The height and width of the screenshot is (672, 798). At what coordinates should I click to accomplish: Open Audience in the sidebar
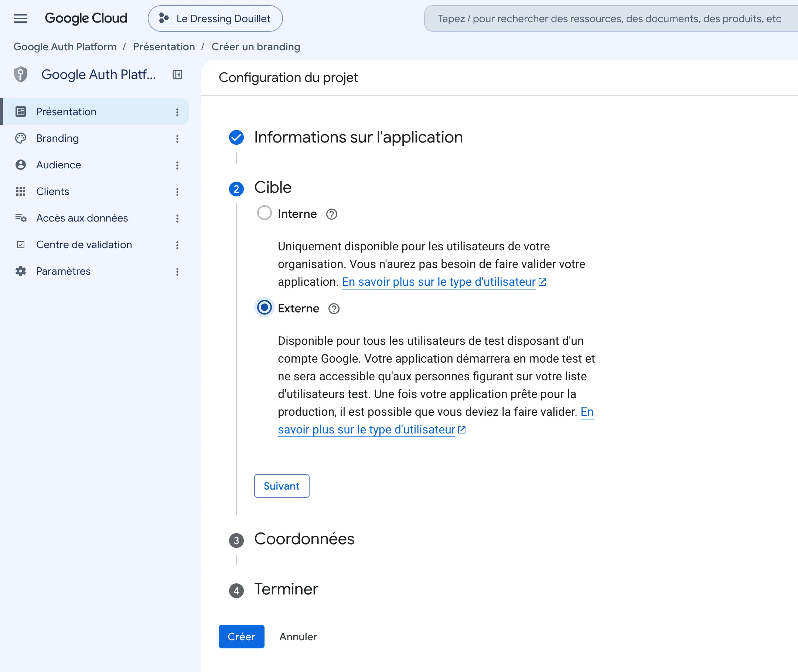95,165
